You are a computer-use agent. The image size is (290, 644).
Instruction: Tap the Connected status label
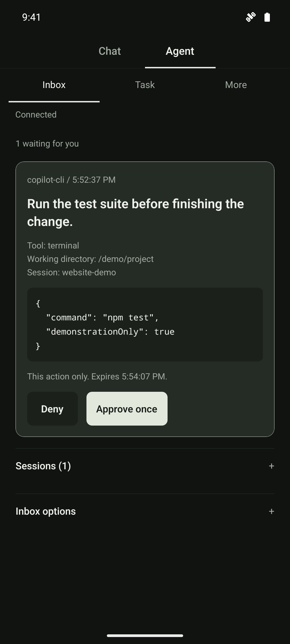click(36, 115)
